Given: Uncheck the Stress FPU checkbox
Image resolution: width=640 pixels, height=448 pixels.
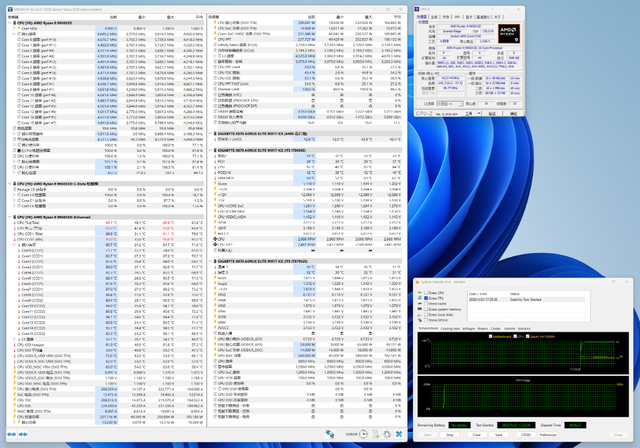Looking at the screenshot, I should [x=426, y=298].
